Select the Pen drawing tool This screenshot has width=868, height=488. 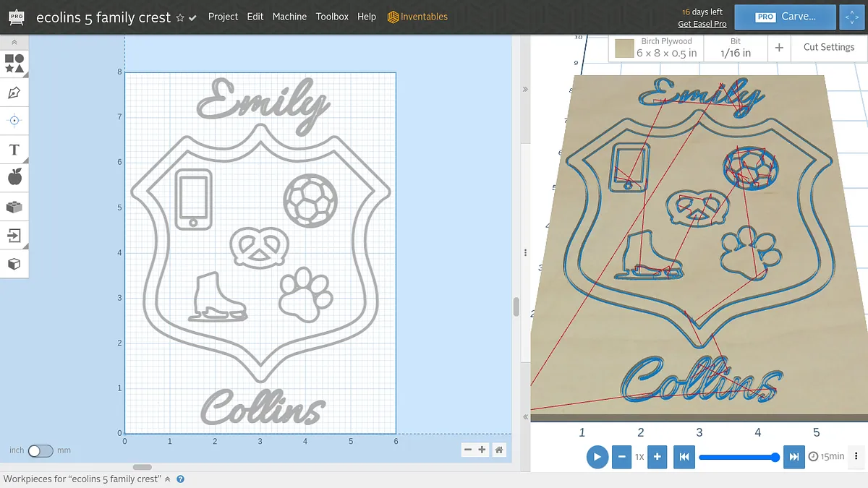click(14, 93)
